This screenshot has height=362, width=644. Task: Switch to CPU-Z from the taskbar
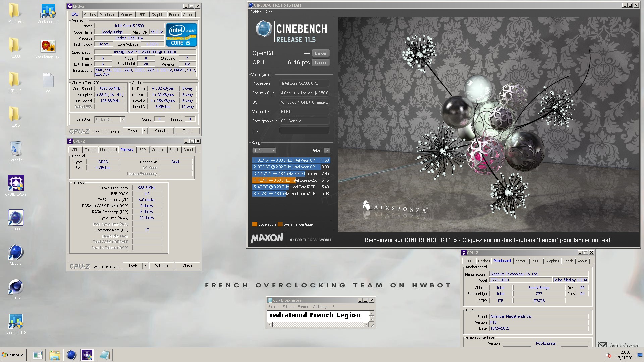coord(87,355)
